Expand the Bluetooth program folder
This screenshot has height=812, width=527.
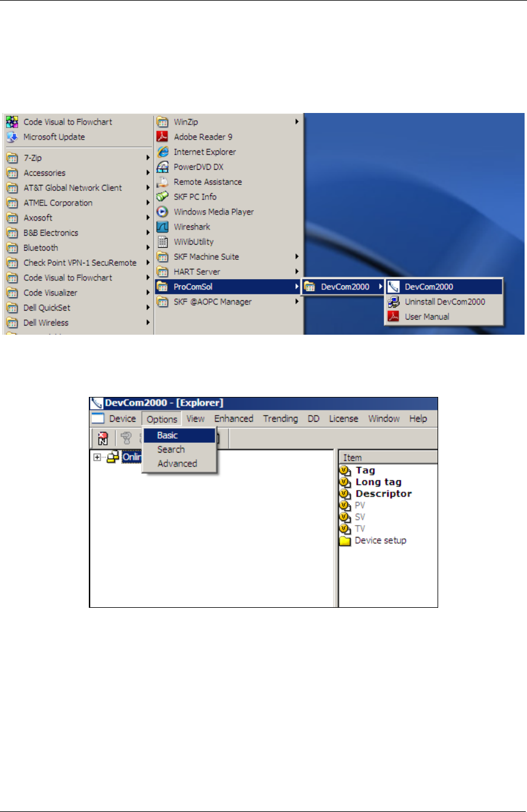tap(78, 248)
